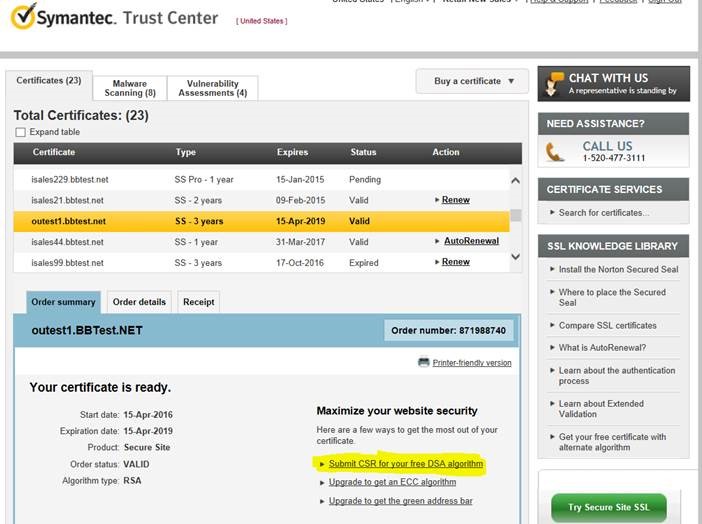
Task: Click the Action column header
Action: tap(446, 152)
